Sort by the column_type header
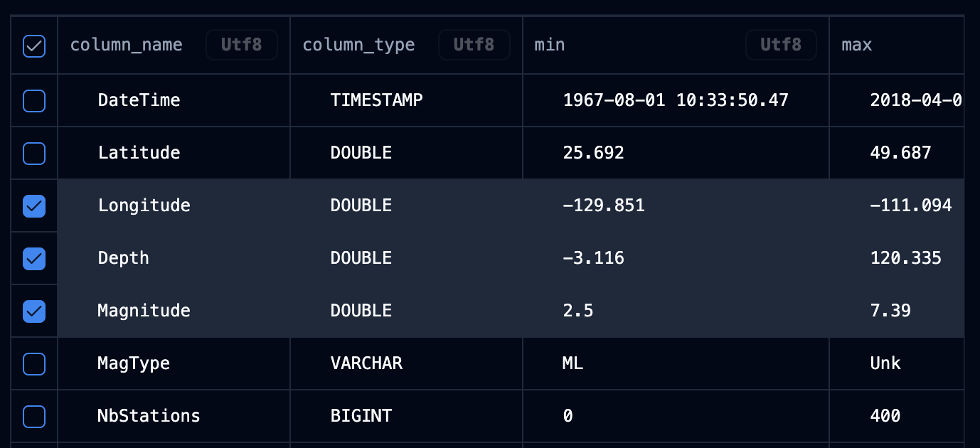Image resolution: width=980 pixels, height=448 pixels. tap(358, 44)
